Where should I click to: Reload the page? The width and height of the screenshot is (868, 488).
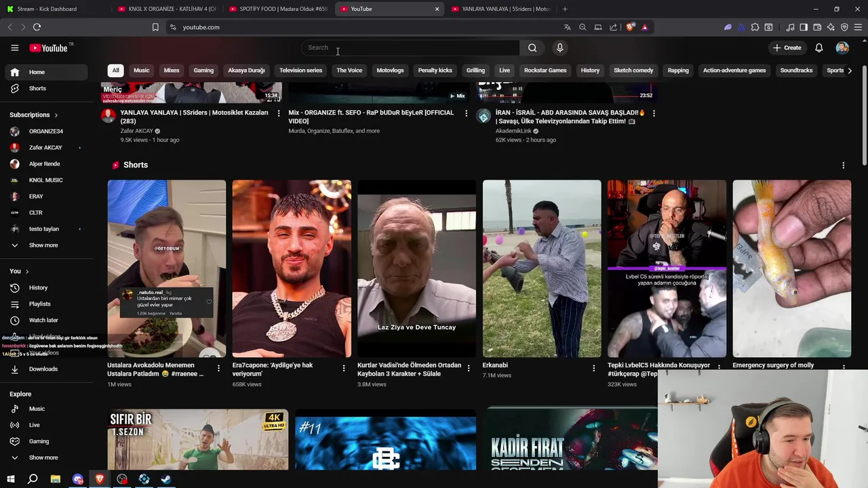(37, 27)
